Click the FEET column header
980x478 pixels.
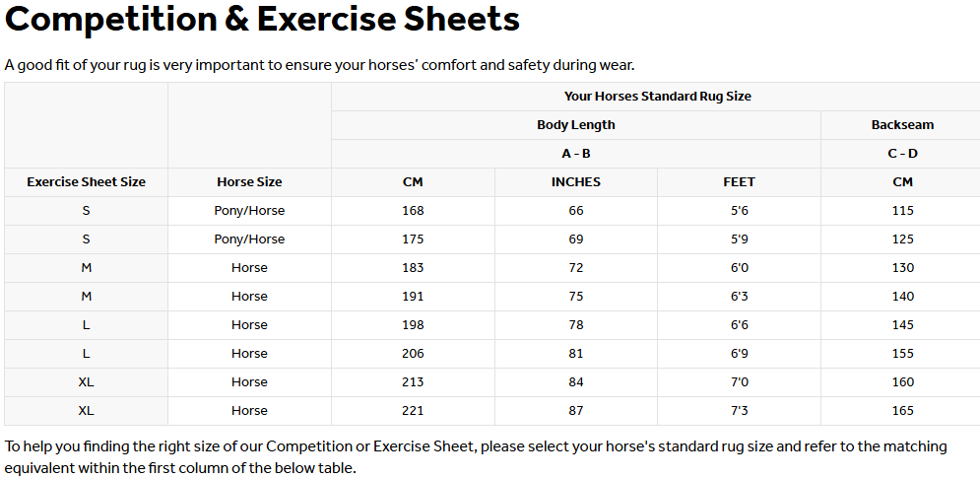point(739,182)
